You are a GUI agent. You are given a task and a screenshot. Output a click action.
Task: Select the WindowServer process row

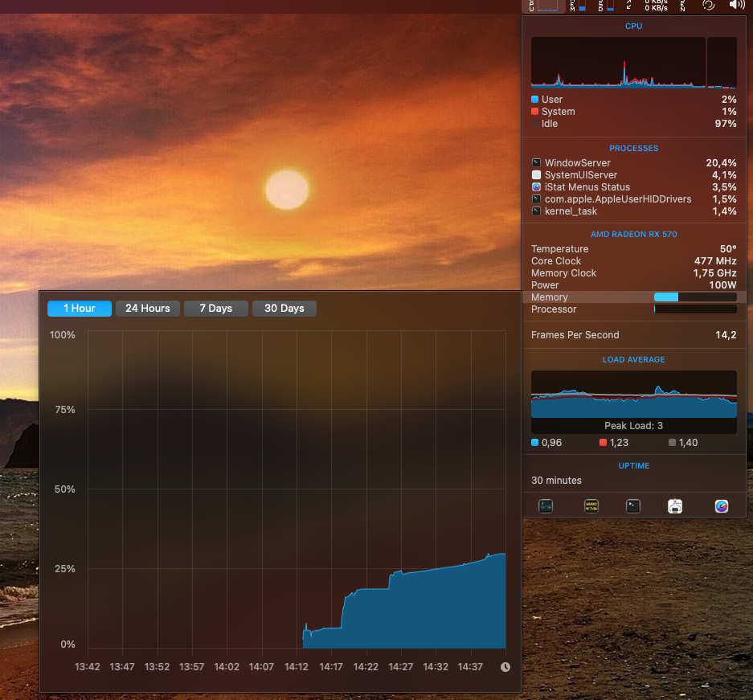tap(633, 163)
